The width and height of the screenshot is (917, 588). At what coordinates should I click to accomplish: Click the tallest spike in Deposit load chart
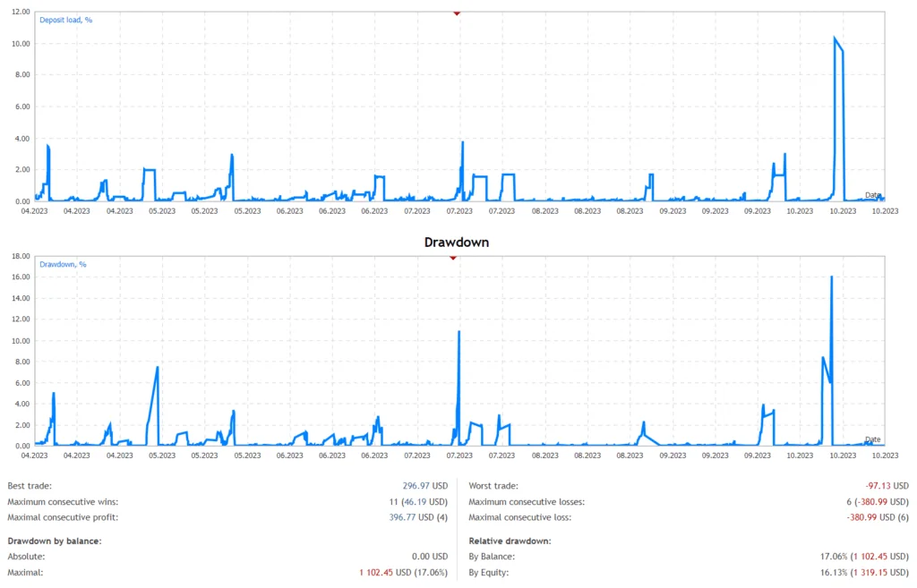point(835,38)
